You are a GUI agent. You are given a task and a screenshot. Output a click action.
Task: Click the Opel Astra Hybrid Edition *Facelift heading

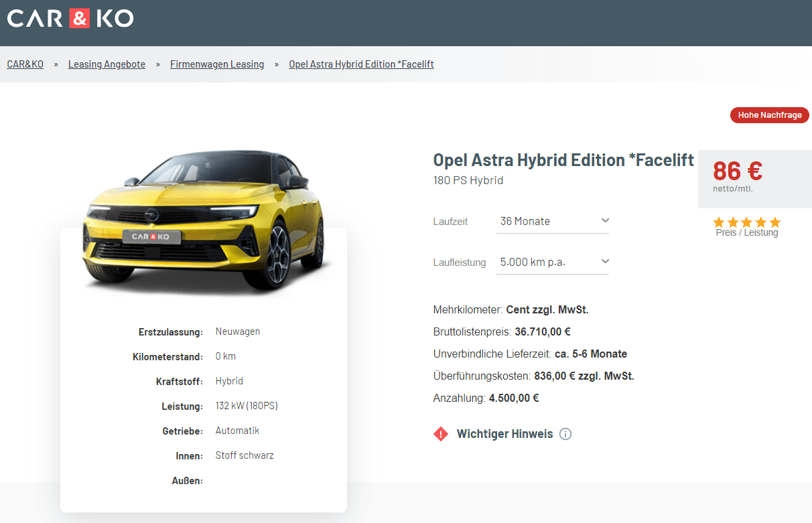pos(563,160)
